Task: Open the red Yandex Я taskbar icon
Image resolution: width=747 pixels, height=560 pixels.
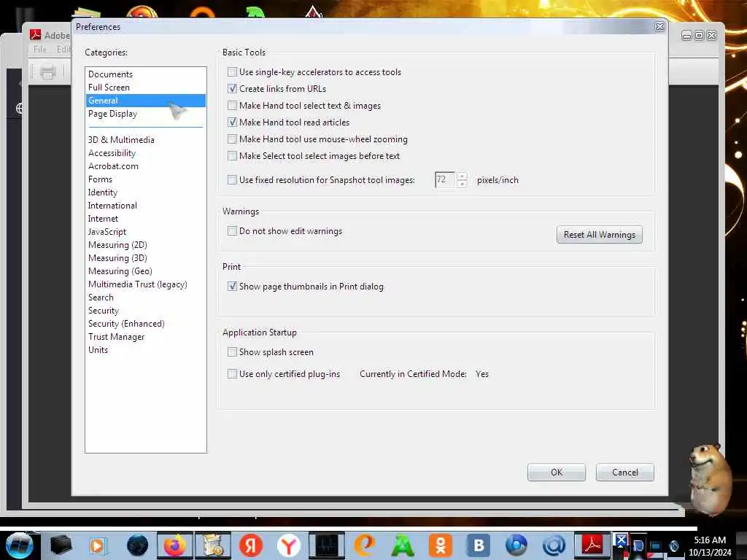Action: click(251, 545)
